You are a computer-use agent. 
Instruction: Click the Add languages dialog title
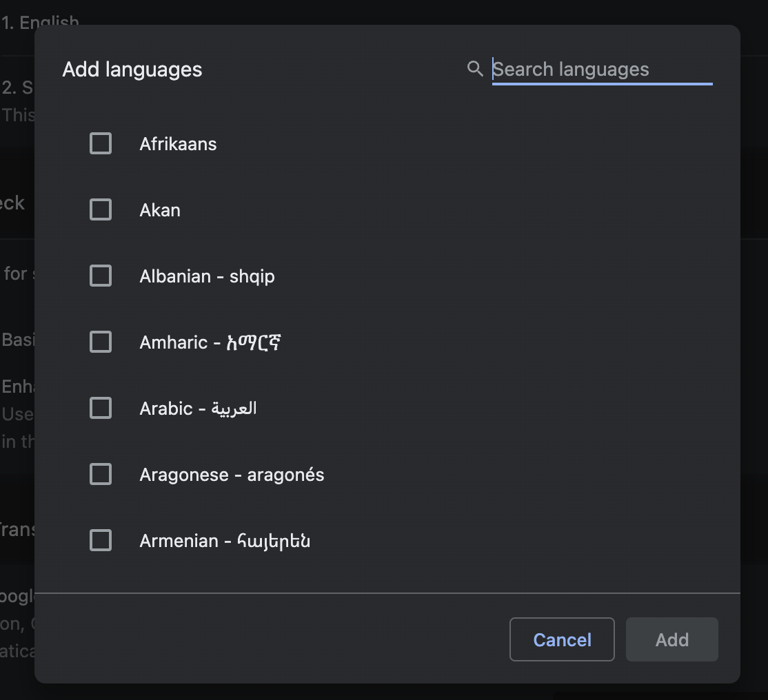132,70
